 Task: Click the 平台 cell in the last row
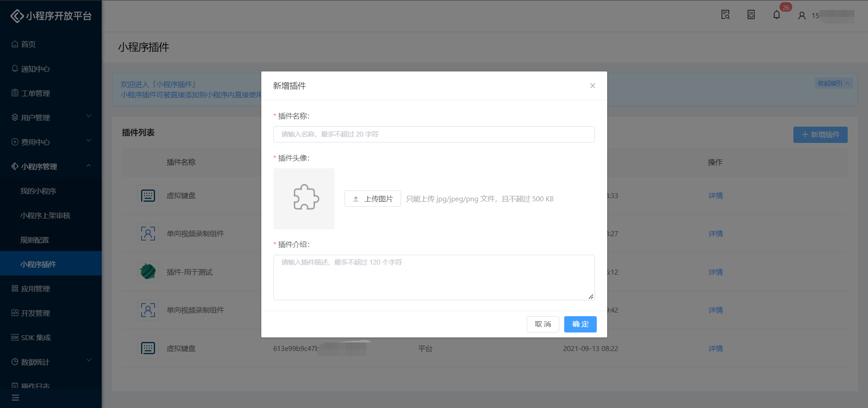(425, 349)
